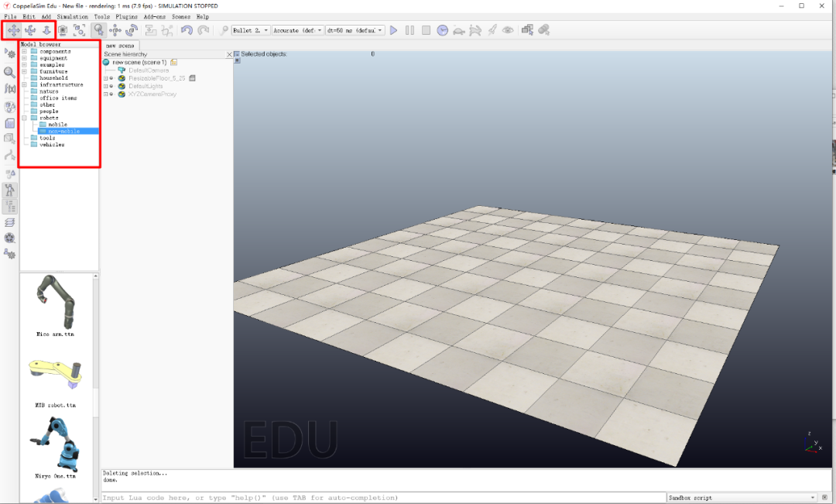
Task: Collapse the robots folder tree node
Action: point(24,118)
